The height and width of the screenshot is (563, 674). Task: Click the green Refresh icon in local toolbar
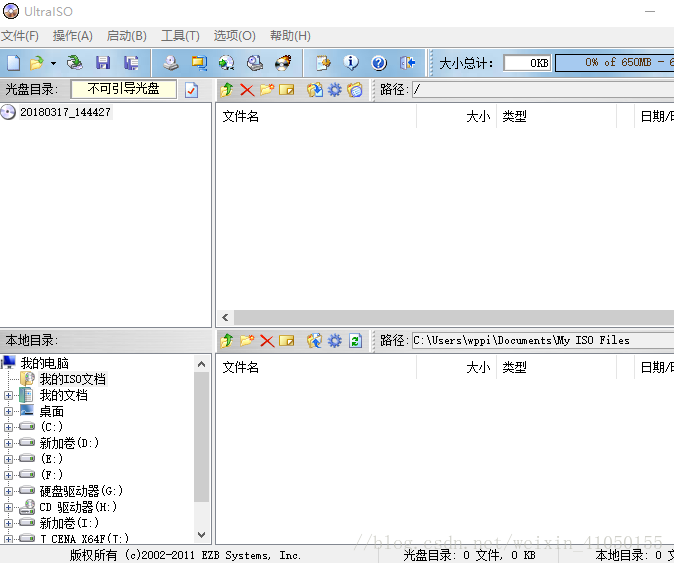[x=355, y=341]
